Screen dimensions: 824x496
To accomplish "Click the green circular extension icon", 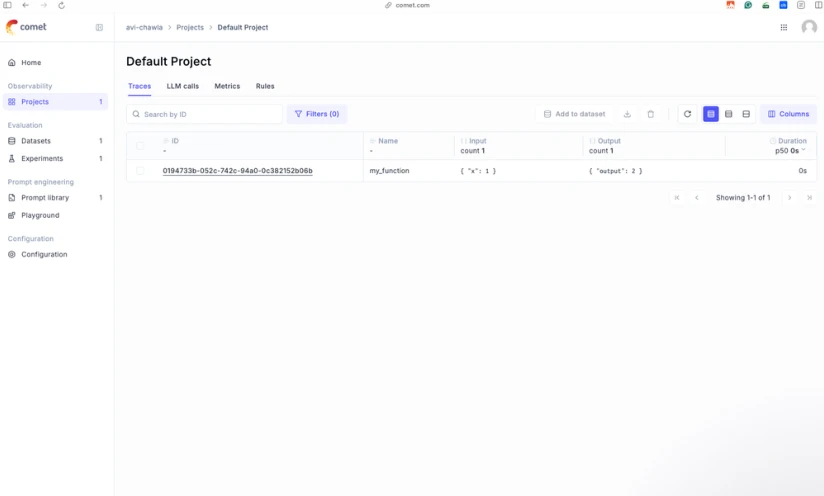I will (x=748, y=5).
